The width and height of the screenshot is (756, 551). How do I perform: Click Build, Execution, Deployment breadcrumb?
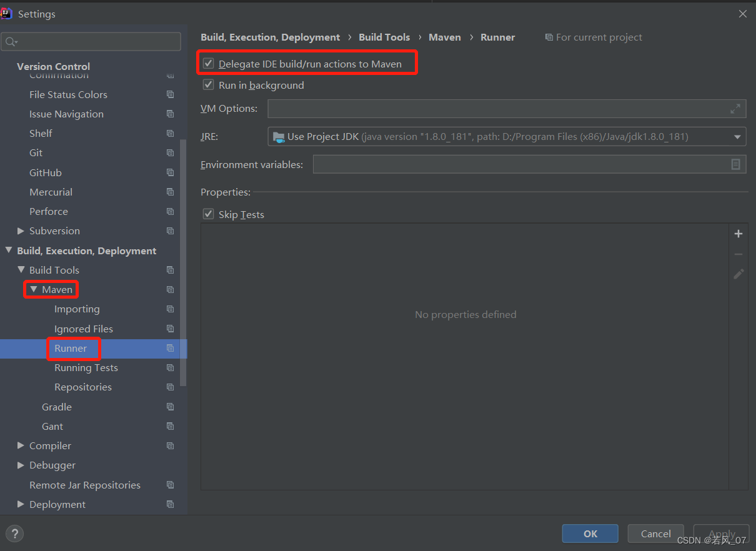[x=271, y=37]
